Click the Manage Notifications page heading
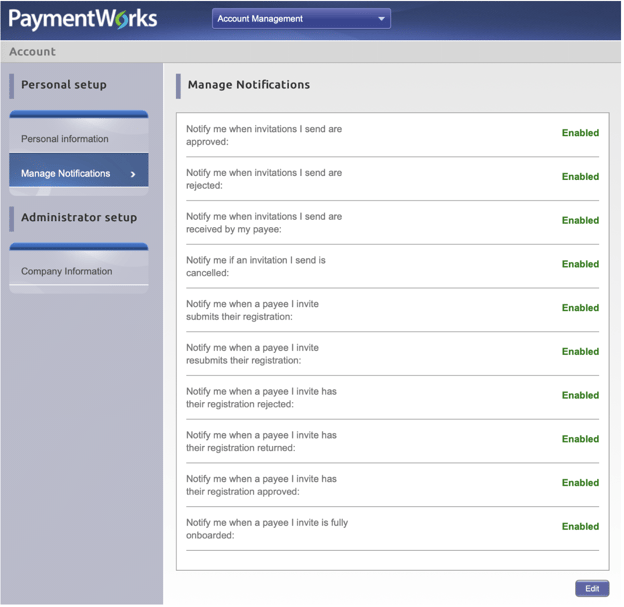 click(x=250, y=85)
